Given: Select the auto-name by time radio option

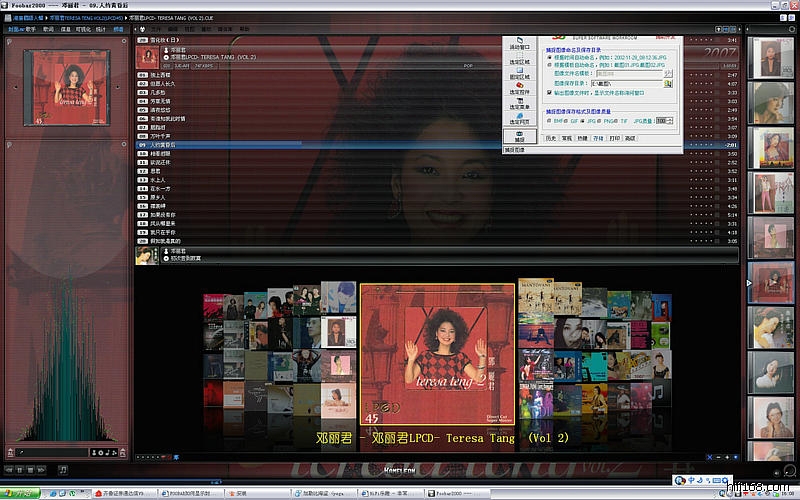Looking at the screenshot, I should 549,57.
